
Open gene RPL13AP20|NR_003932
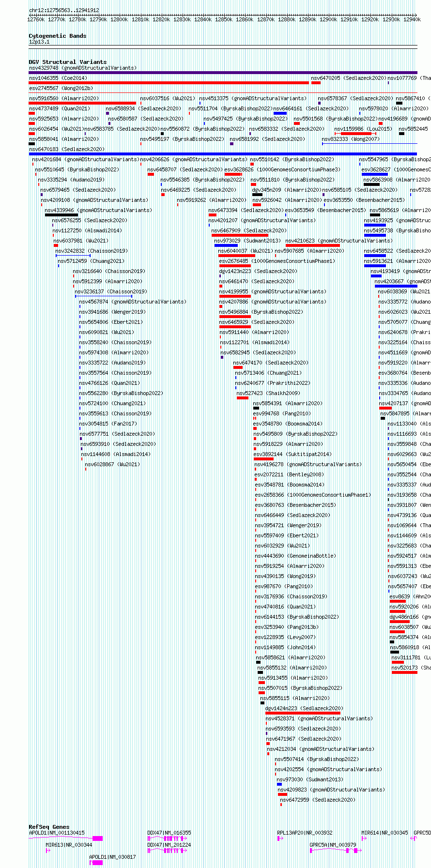(305, 833)
